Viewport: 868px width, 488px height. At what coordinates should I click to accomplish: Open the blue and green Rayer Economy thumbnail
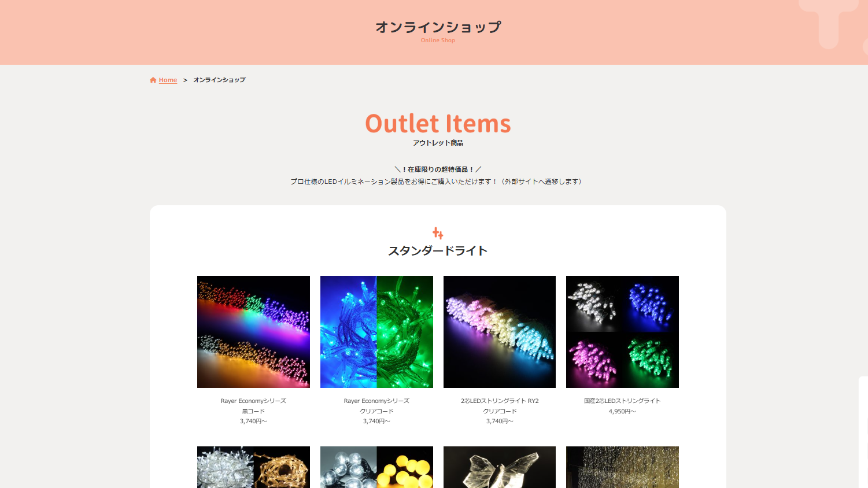pos(376,332)
